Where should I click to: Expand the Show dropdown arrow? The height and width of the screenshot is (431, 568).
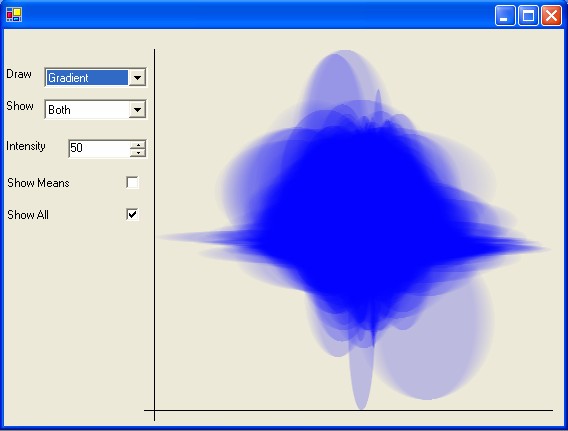[x=137, y=109]
